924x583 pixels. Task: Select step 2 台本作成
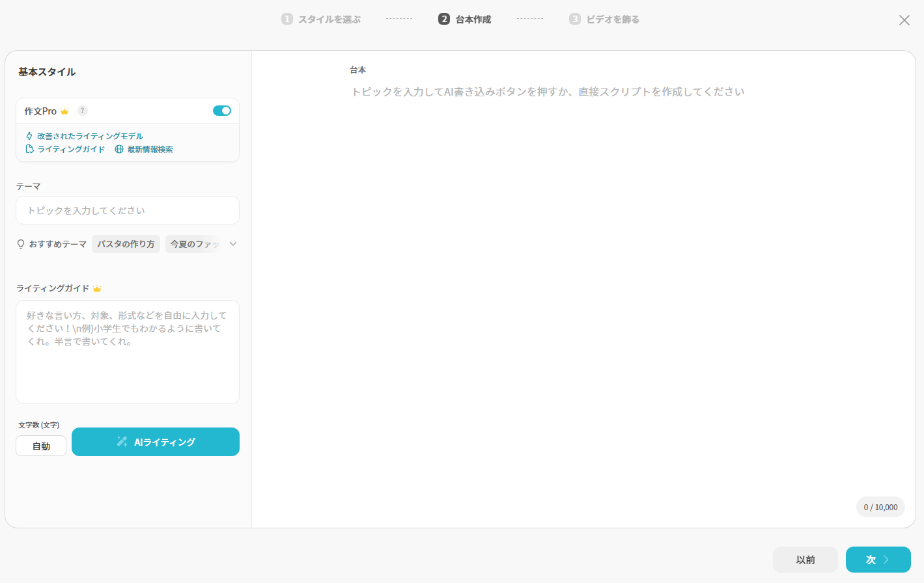465,20
